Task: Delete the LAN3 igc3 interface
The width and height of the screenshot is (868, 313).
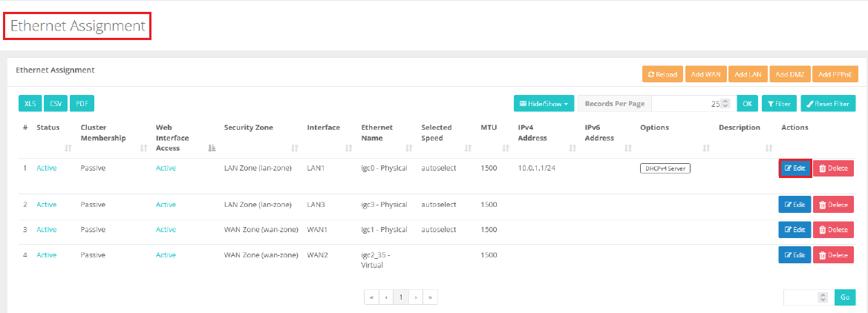Action: click(x=833, y=204)
